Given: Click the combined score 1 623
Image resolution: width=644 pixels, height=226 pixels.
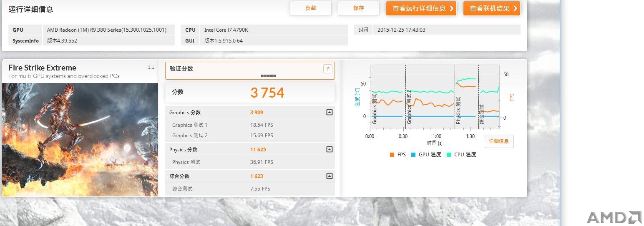Looking at the screenshot, I should pyautogui.click(x=257, y=176).
